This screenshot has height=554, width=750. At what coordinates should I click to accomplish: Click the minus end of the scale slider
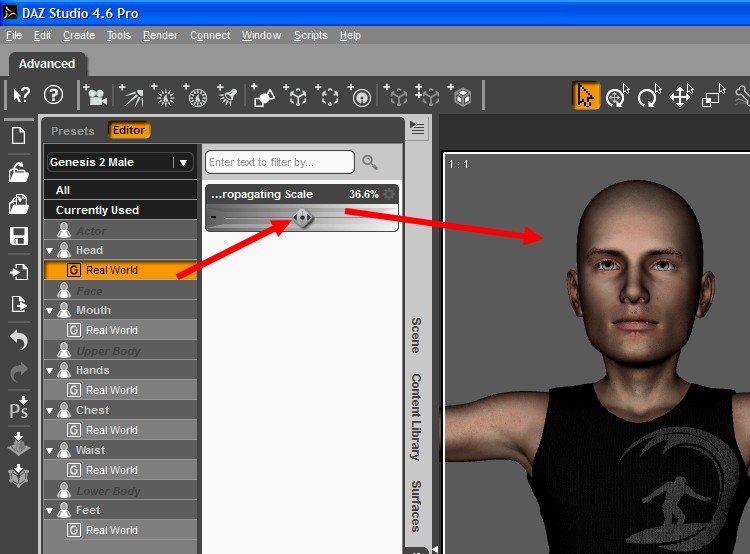pos(213,218)
